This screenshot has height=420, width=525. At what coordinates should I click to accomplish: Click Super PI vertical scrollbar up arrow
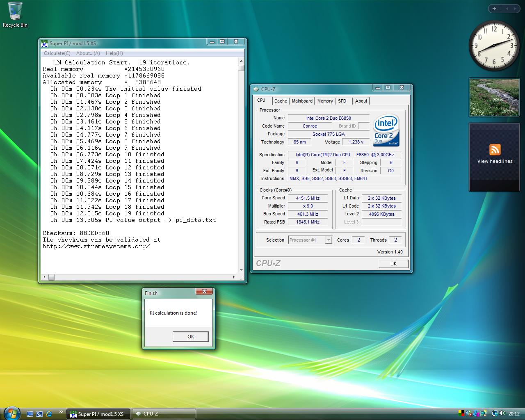241,61
